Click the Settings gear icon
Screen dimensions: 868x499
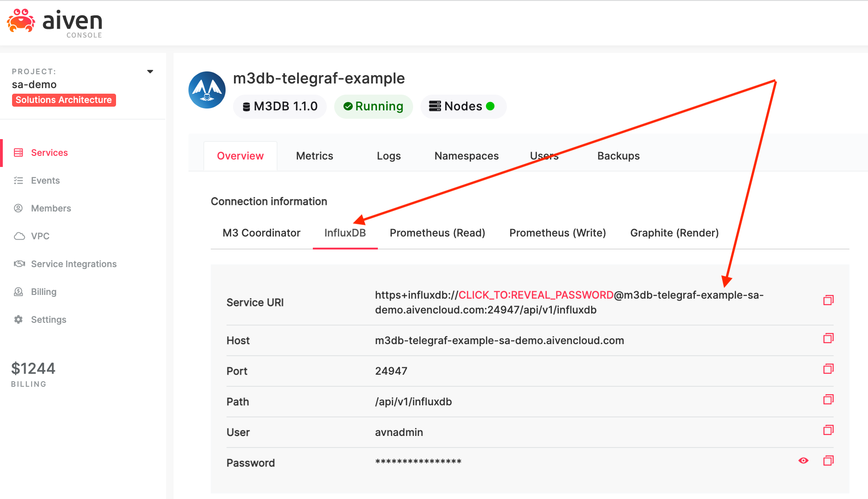(x=19, y=320)
